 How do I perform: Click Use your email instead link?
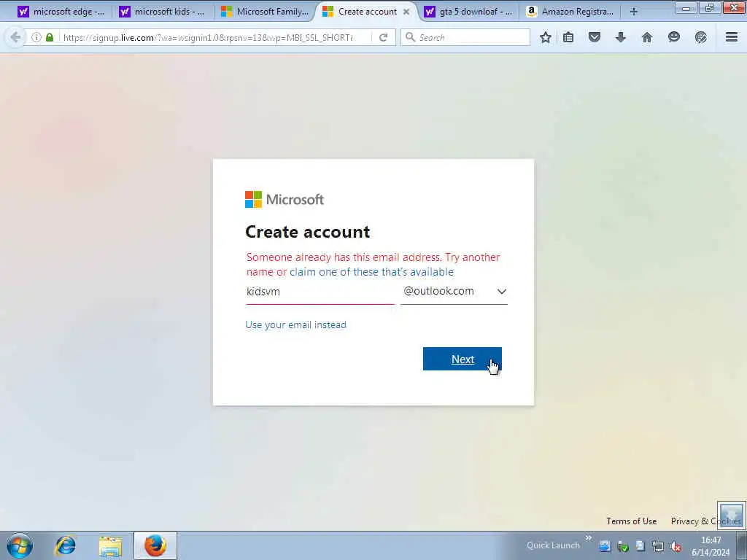(x=296, y=324)
